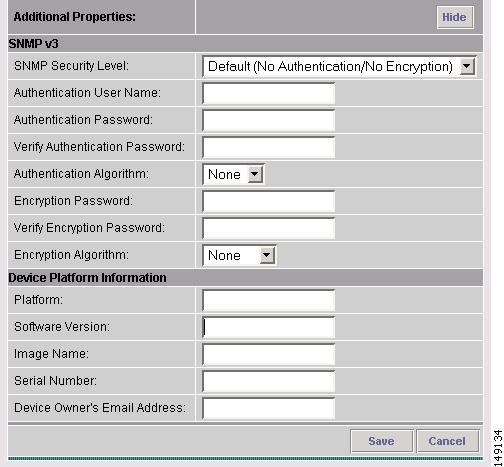Open the Encryption Algorithm dropdown
Screen dimensions: 504x467
239,255
